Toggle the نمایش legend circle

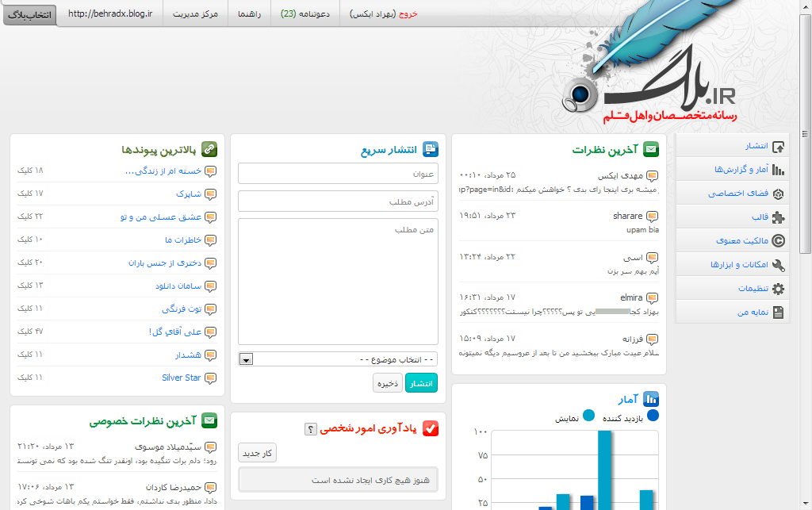(588, 416)
